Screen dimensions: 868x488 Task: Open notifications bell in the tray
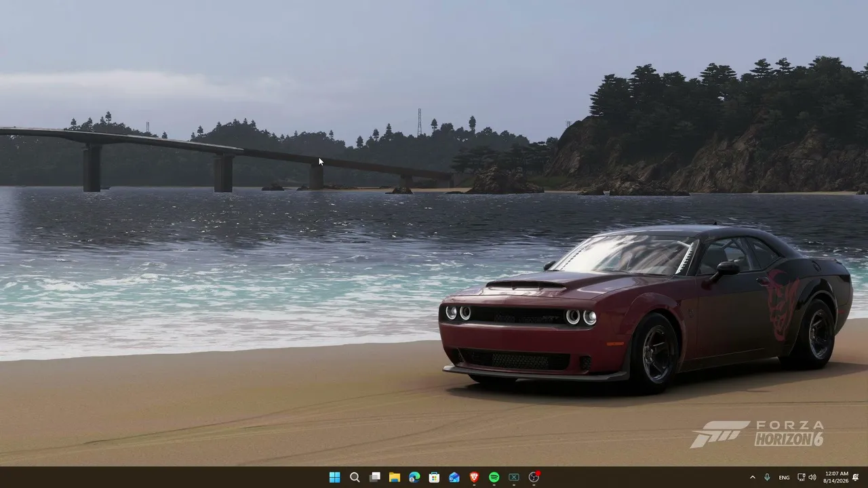(856, 477)
